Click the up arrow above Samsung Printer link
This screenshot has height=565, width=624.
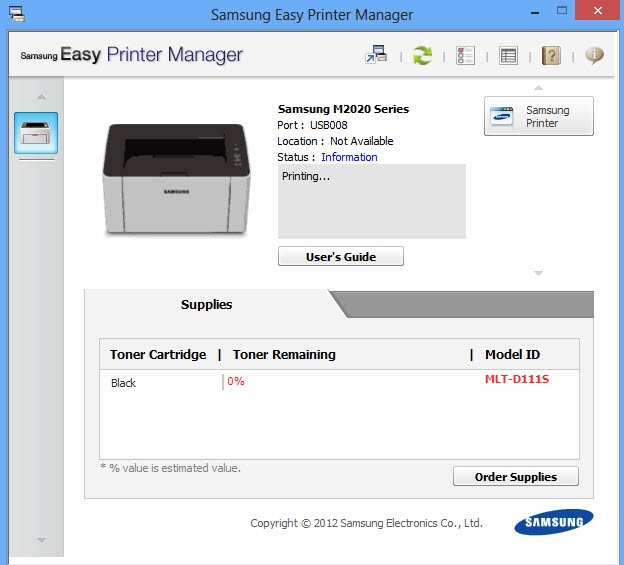tap(538, 88)
